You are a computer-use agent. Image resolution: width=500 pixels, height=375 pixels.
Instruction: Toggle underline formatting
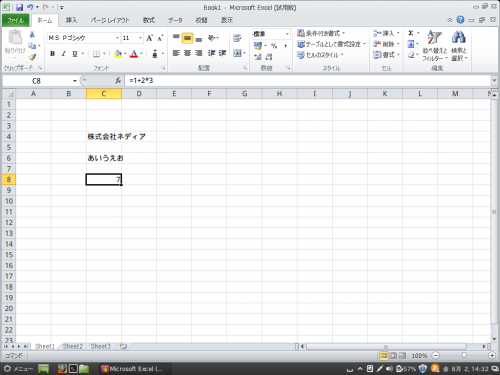75,54
